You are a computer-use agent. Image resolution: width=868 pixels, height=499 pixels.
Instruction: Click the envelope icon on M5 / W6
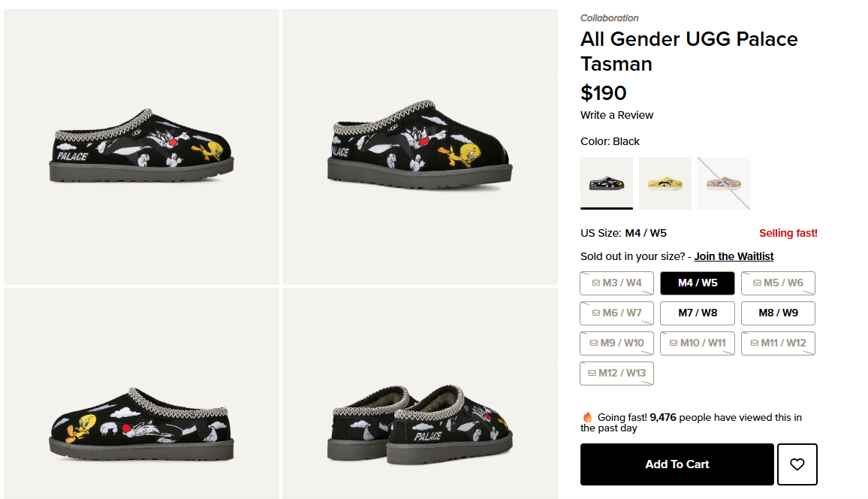pyautogui.click(x=757, y=283)
